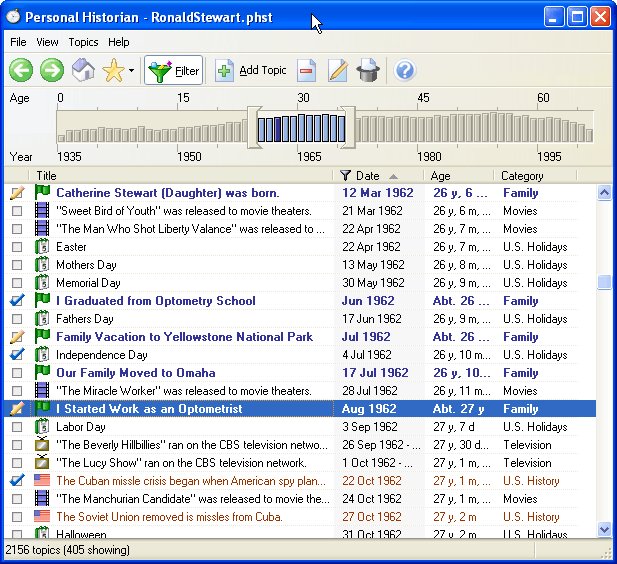Sort by the Title column header

181,176
